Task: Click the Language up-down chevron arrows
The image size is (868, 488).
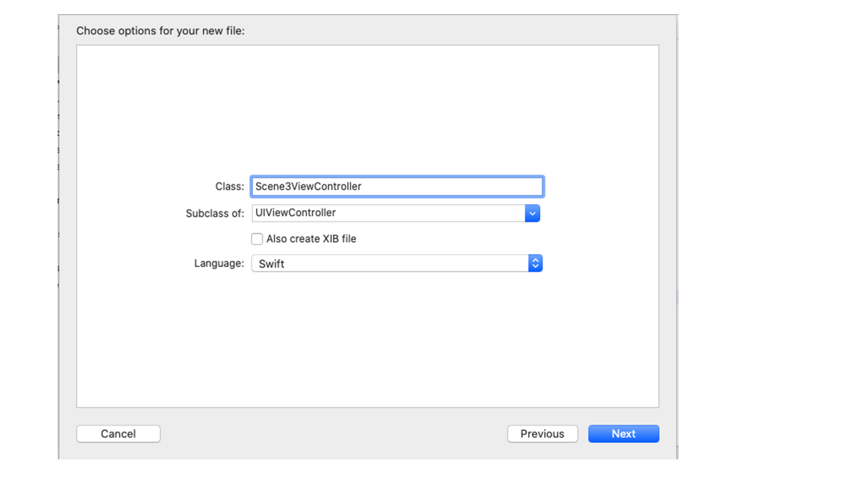Action: click(x=535, y=264)
